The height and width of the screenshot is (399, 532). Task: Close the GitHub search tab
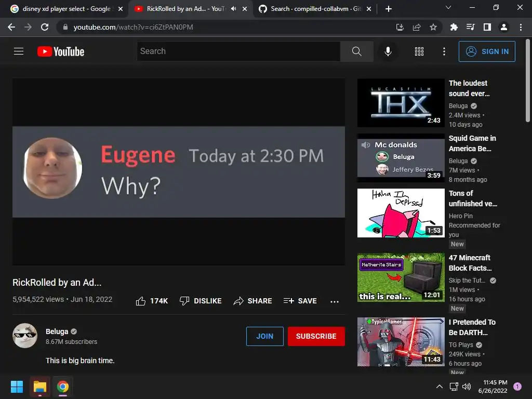click(x=369, y=9)
